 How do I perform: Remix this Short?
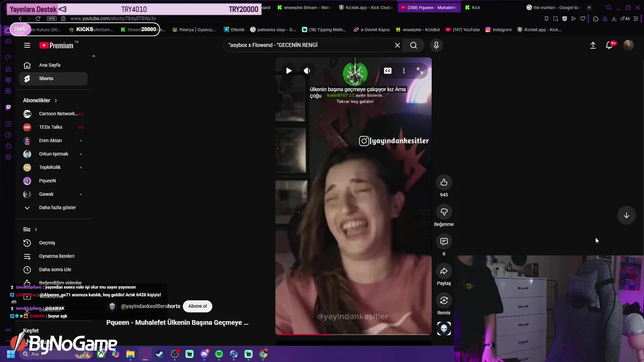[444, 301]
